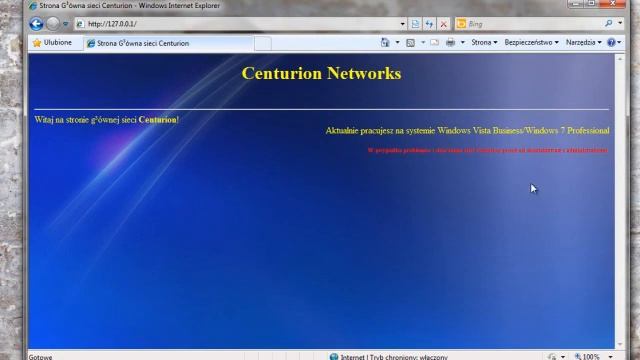
Task: Stop loading with the red X icon
Action: (443, 24)
